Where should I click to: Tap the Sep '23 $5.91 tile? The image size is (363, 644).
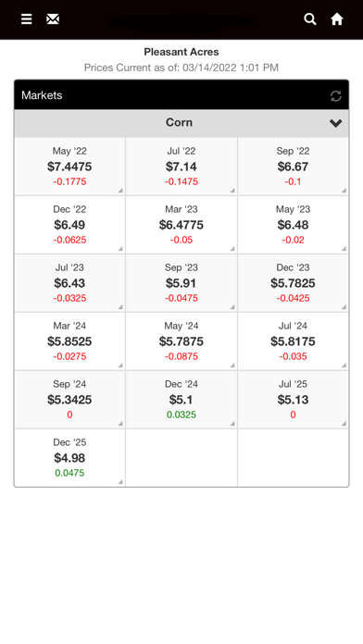(181, 283)
